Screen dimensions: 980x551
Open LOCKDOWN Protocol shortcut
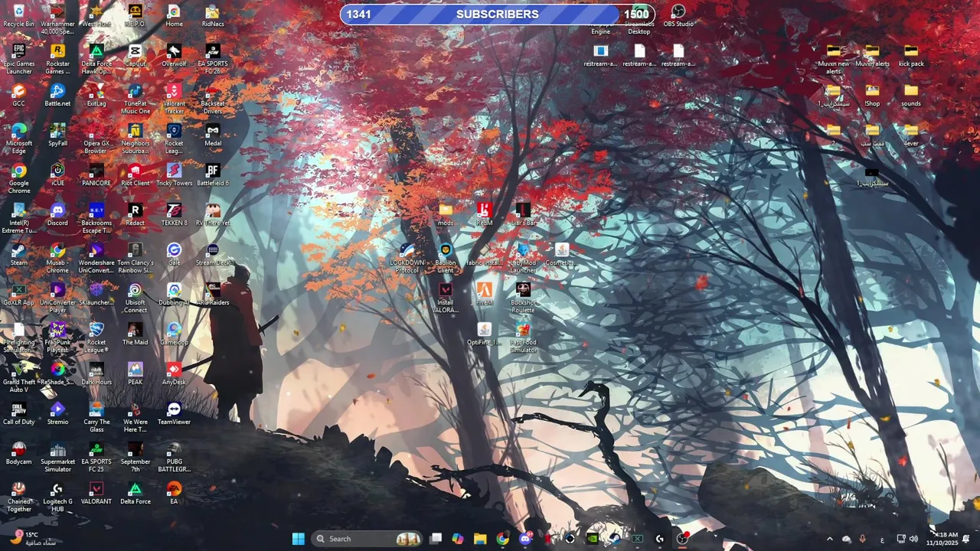tap(407, 258)
